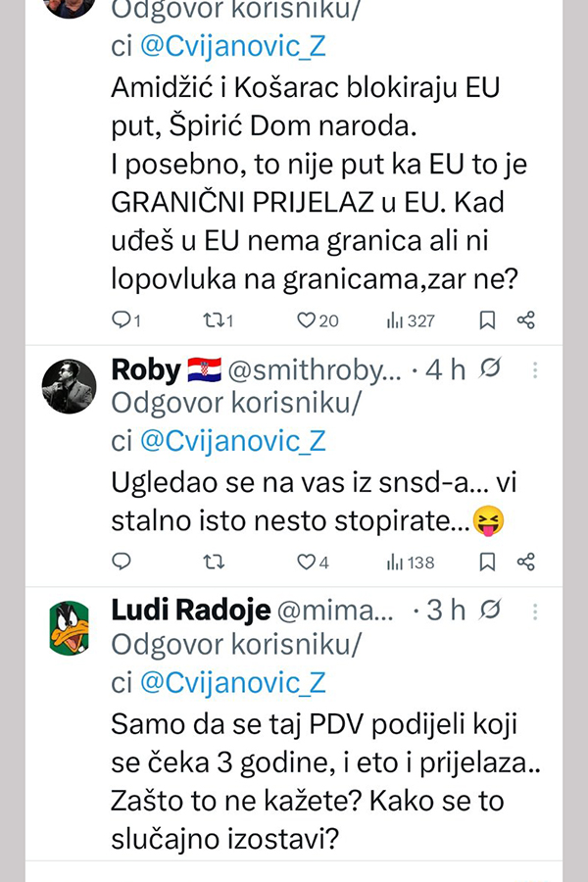Viewport: 588px width, 882px height.
Task: Share the tweet about EU border crossing
Action: point(526,319)
